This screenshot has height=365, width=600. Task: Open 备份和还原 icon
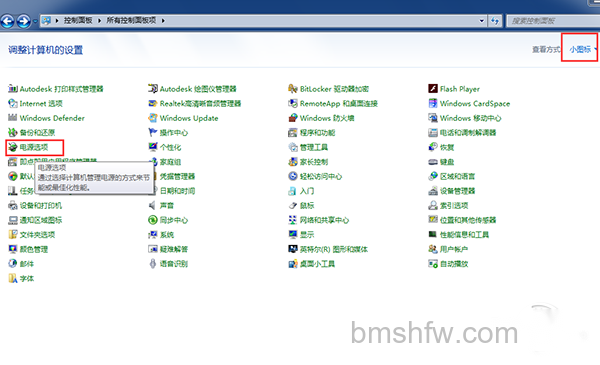point(13,132)
